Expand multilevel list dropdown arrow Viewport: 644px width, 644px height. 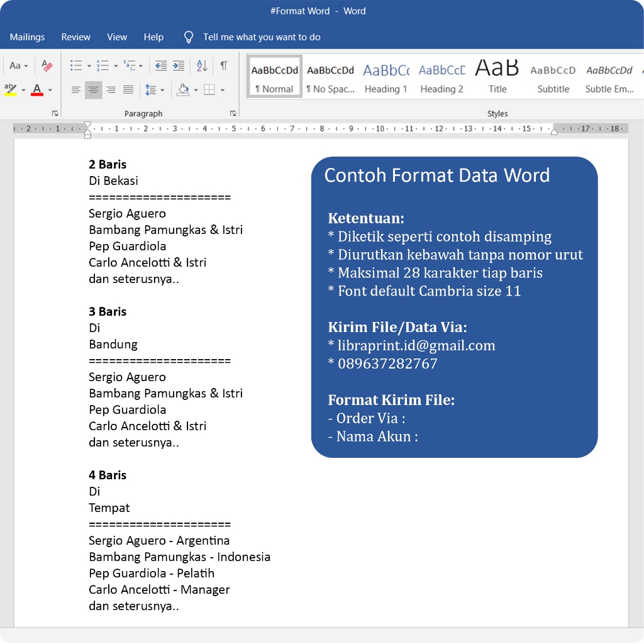coord(141,66)
